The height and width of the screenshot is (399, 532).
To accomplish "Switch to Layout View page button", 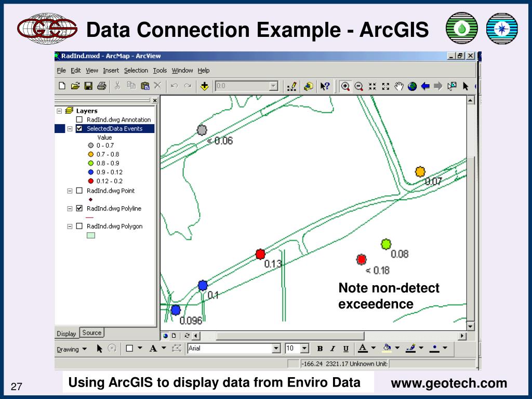I will pos(174,336).
